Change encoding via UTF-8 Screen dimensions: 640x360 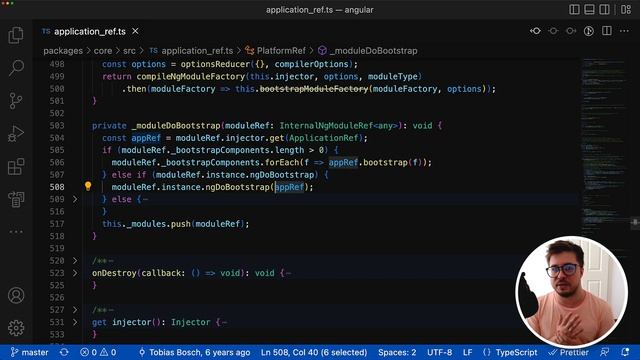pyautogui.click(x=440, y=352)
